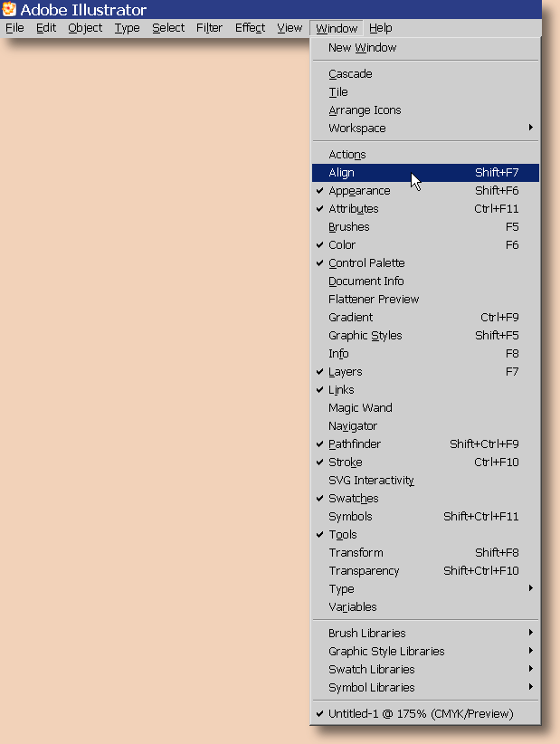Open the Magic Wand panel
The height and width of the screenshot is (744, 560).
[360, 408]
